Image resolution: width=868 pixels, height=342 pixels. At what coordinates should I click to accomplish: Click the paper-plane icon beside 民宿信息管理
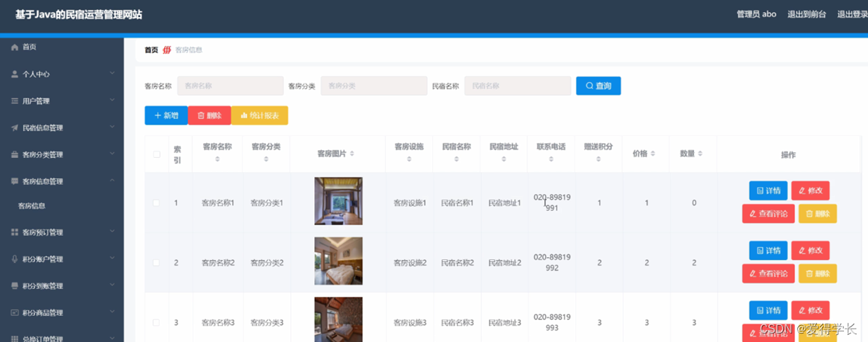point(15,128)
